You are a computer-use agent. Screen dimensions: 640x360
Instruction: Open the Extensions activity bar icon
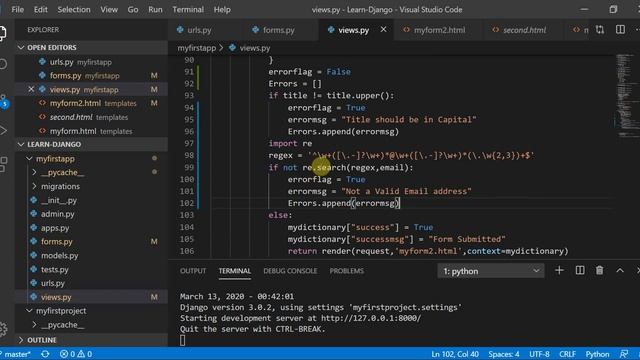3,164
